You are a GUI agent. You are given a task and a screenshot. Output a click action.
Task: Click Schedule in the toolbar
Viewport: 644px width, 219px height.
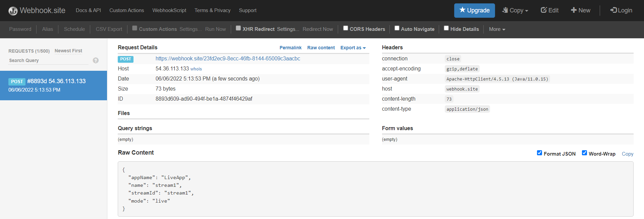click(74, 29)
